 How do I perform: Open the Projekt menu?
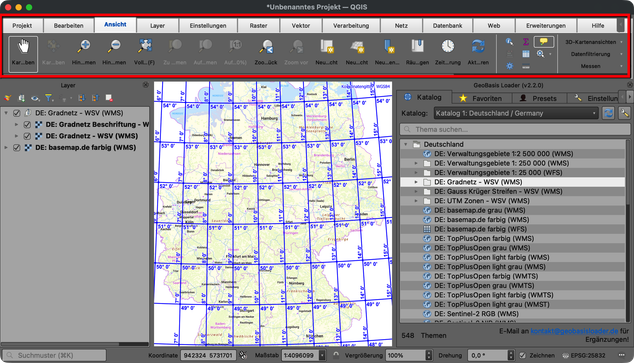pos(22,25)
